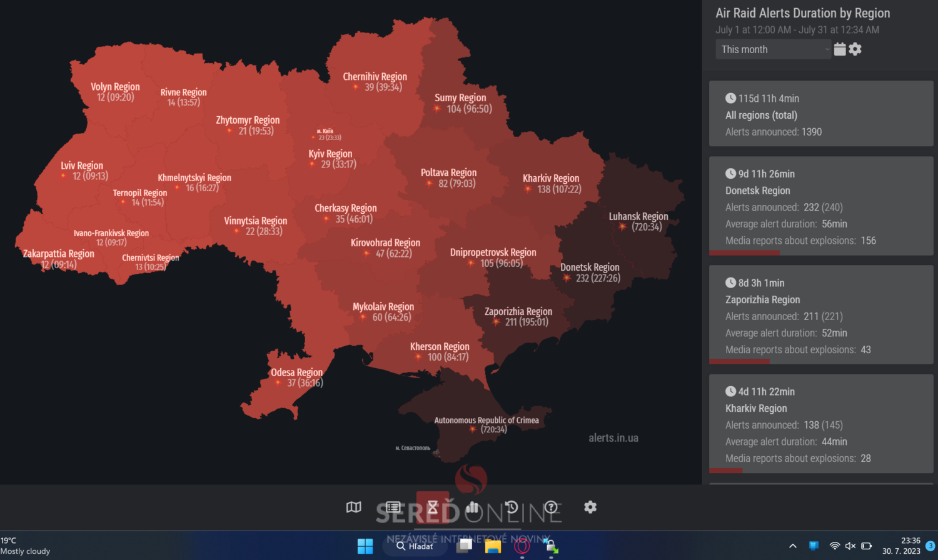Viewport: 938px width, 560px height.
Task: Click the gear icon beside the calendar
Action: pyautogui.click(x=855, y=49)
